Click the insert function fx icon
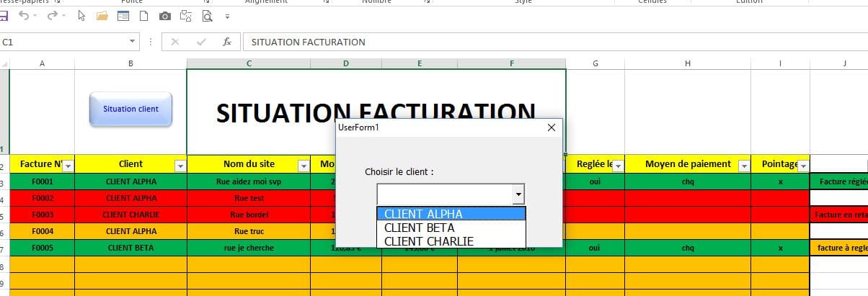This screenshot has width=868, height=296. coord(226,42)
